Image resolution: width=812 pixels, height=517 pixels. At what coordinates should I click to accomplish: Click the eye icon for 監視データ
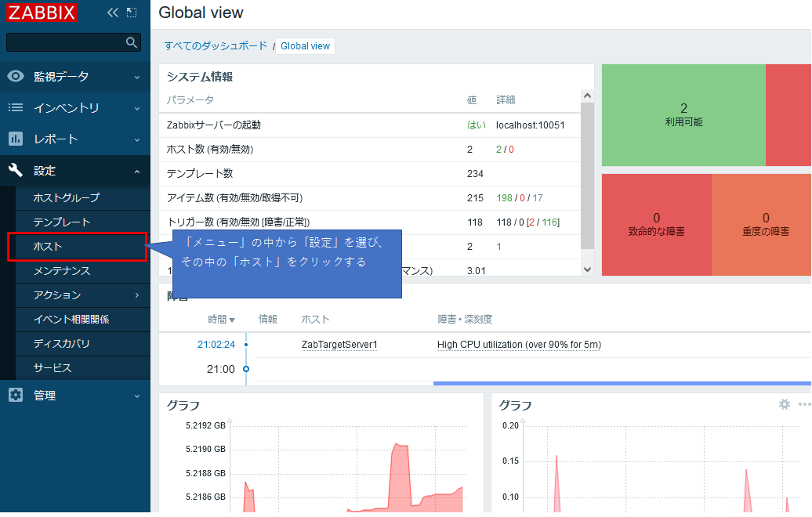click(16, 77)
